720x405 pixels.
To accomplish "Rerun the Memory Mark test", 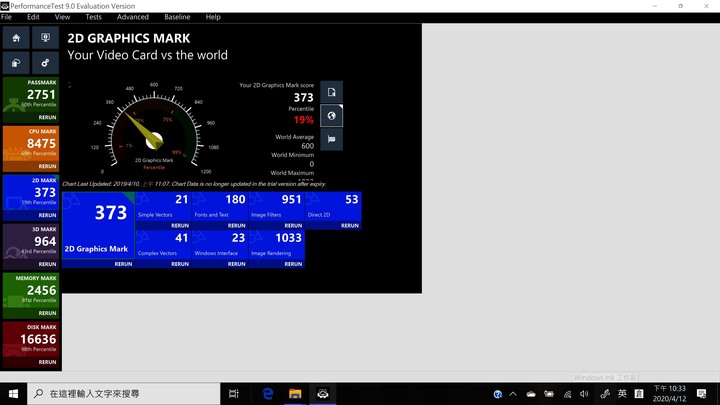I will pyautogui.click(x=47, y=313).
